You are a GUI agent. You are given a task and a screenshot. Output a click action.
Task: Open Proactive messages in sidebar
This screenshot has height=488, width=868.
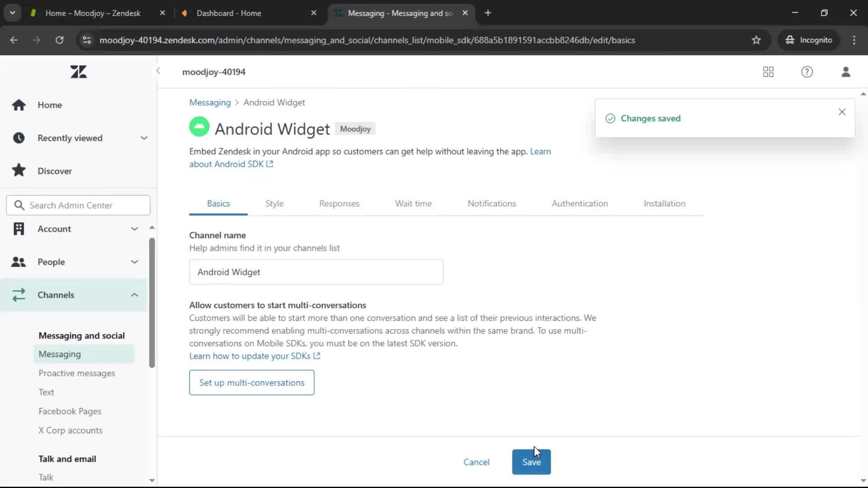coord(76,373)
